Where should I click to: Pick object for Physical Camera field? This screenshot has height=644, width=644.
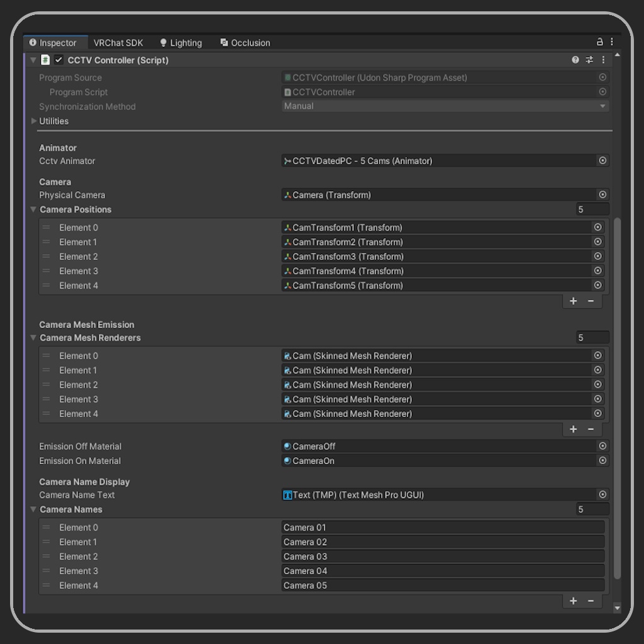tap(602, 195)
